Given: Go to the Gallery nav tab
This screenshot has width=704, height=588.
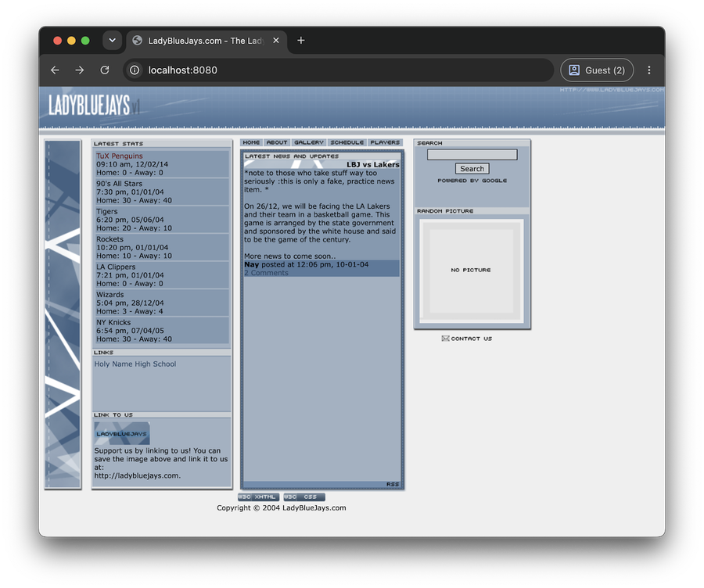Looking at the screenshot, I should pyautogui.click(x=309, y=142).
